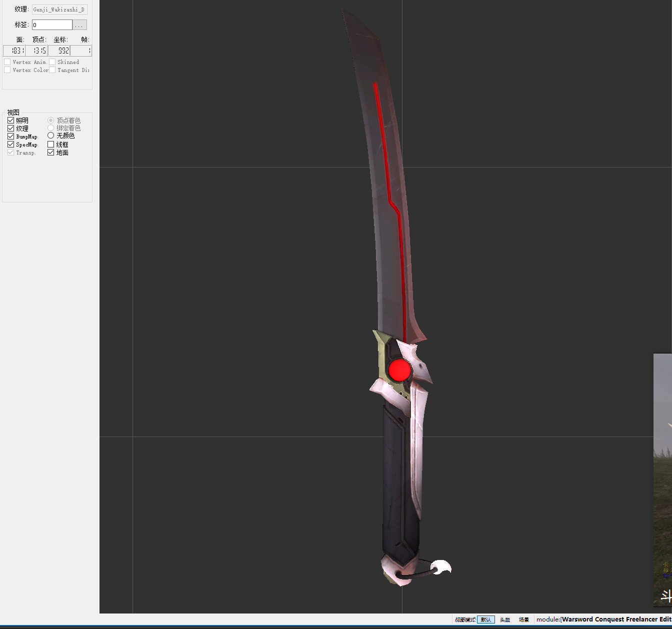Click the 纹理 texture name field Genji_Wakizashi_D
Screen dimensions: 672x629
(x=59, y=9)
